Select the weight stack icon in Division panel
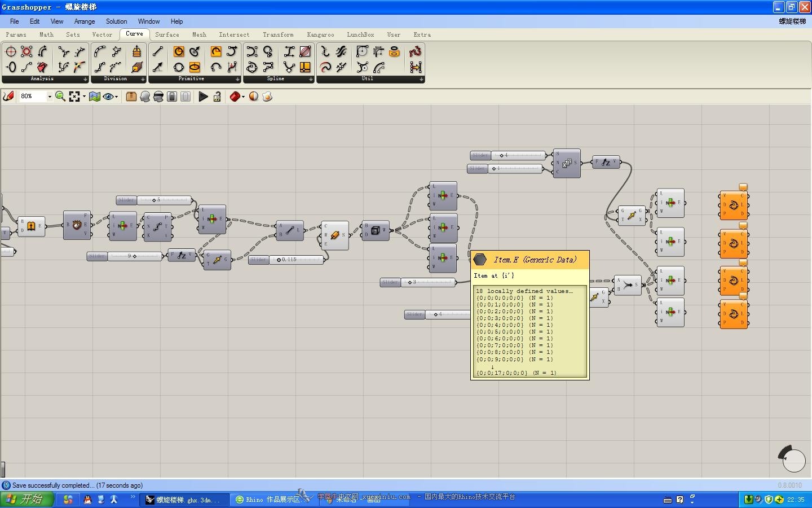812x508 pixels. pos(136,51)
